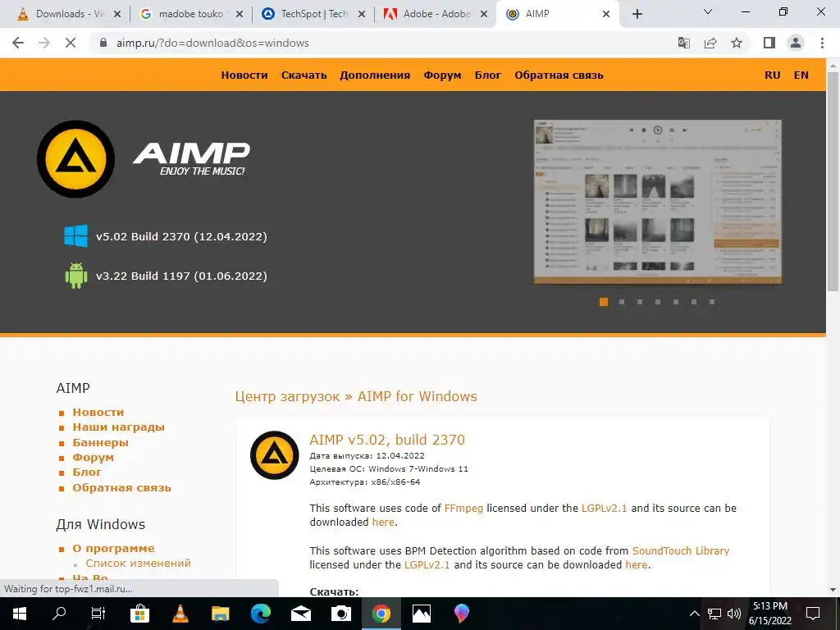
Task: Switch to Adobe tab
Action: click(436, 14)
